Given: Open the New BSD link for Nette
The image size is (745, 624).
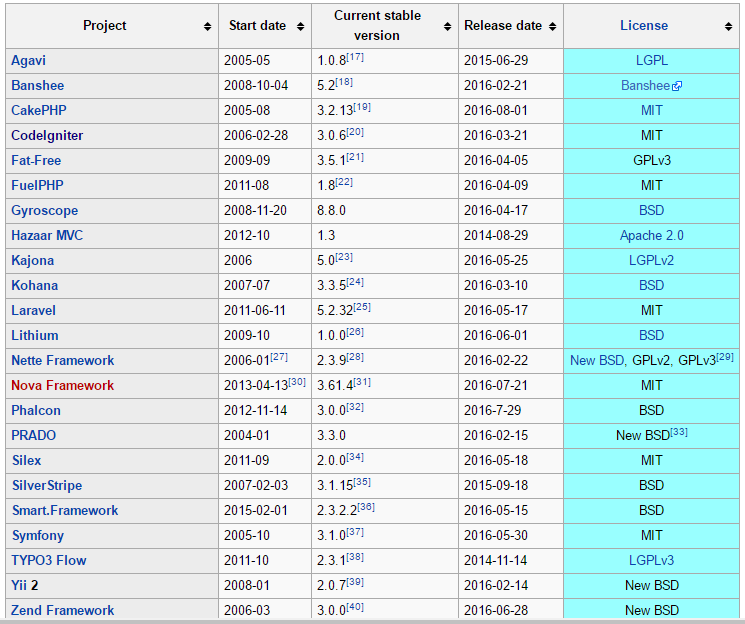Looking at the screenshot, I should pyautogui.click(x=597, y=361).
